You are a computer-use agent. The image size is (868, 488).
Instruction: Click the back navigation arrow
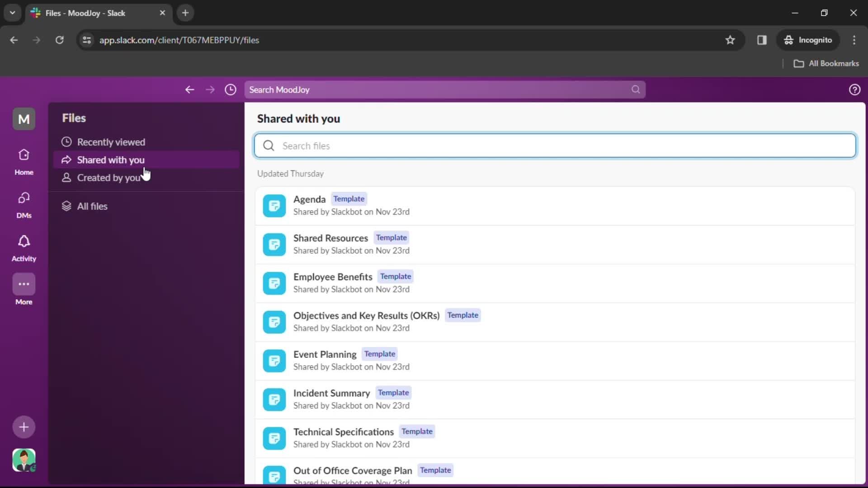click(189, 89)
